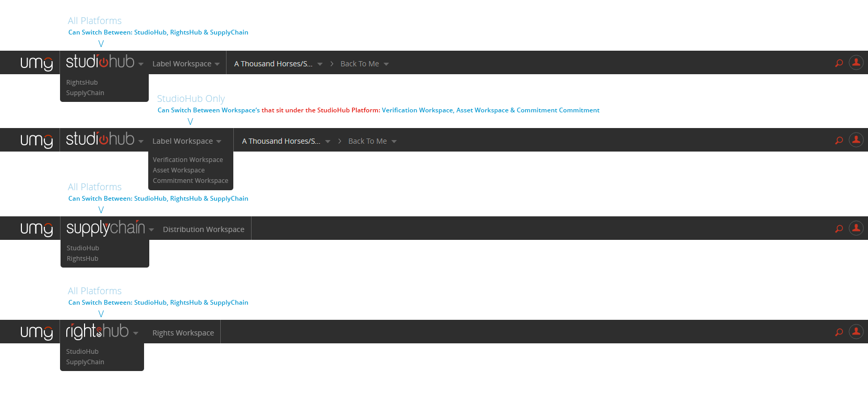Expand the dropdown arrow next to the rightshub logo

click(x=136, y=333)
